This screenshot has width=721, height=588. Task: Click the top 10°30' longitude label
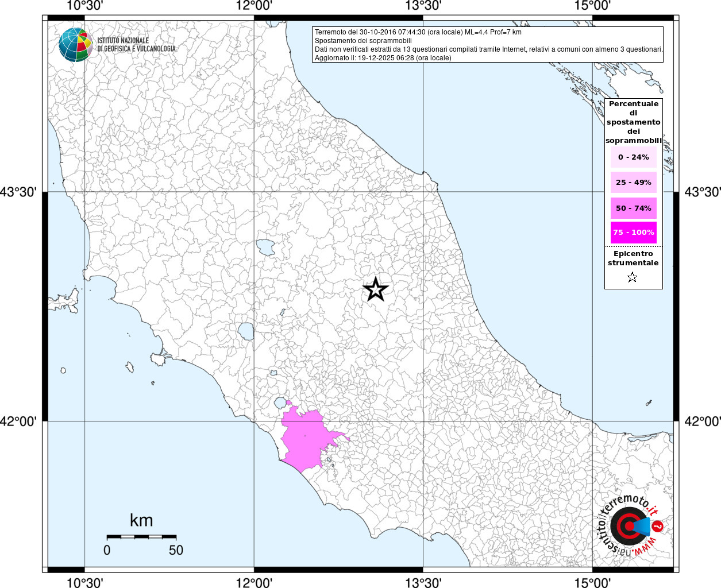84,6
